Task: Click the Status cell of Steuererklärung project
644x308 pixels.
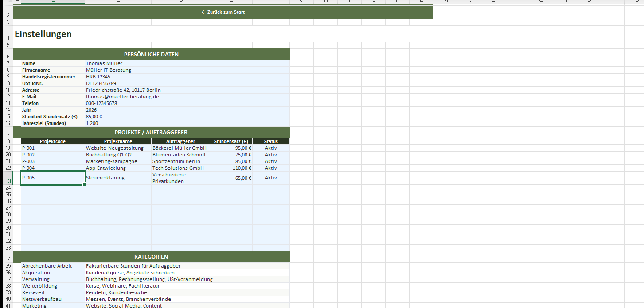Action: pos(271,178)
